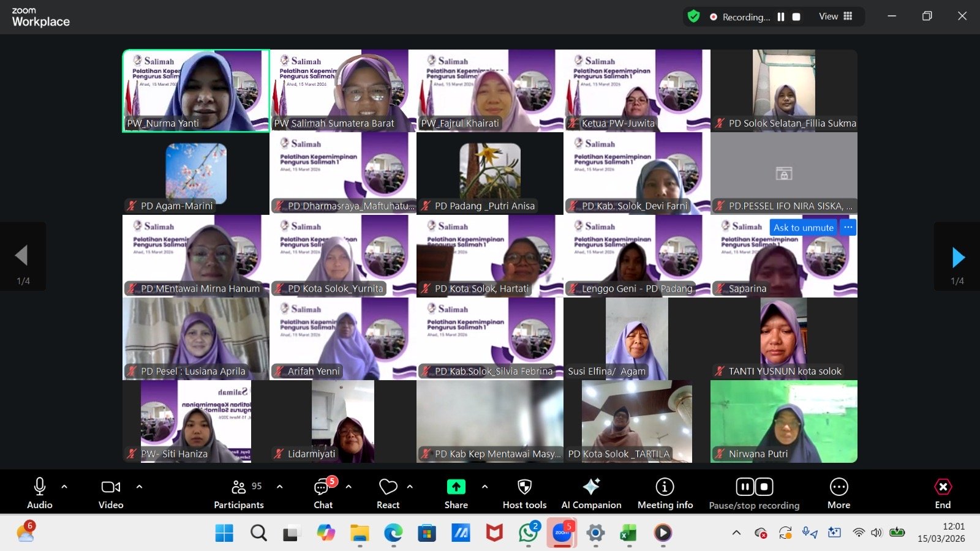This screenshot has height=551, width=980.
Task: Open Host tools shield icon
Action: (x=524, y=493)
